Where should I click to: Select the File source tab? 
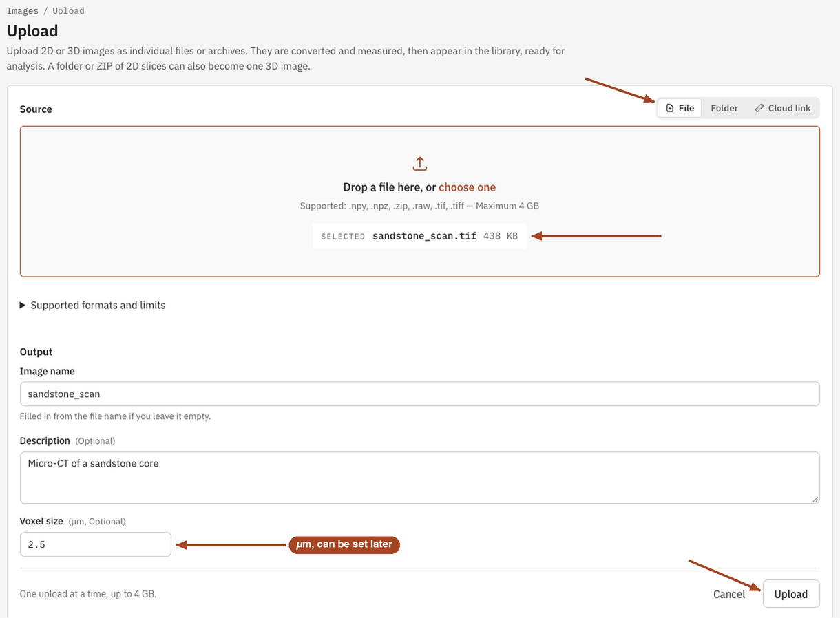click(x=680, y=108)
